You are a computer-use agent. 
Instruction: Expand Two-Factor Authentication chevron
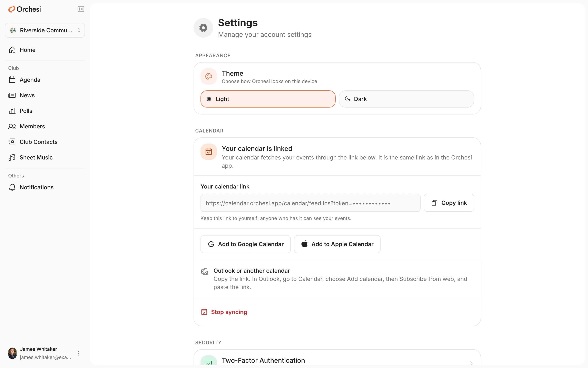(471, 363)
